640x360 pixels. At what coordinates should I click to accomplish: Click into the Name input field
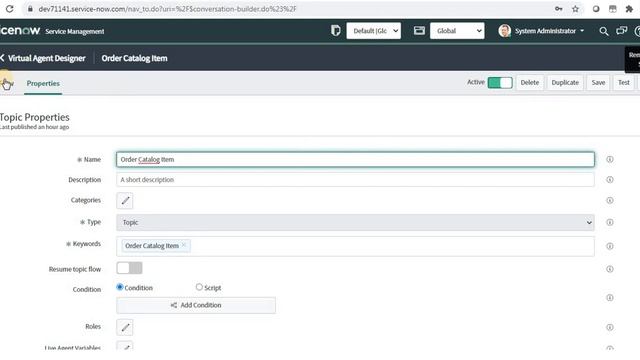(x=355, y=159)
